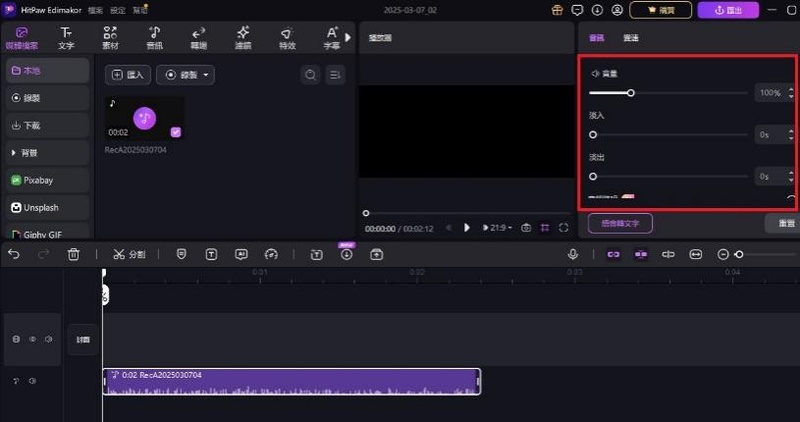Screen dimensions: 800x422
Task: Switch to the speed tab beside 音訊
Action: pyautogui.click(x=631, y=38)
